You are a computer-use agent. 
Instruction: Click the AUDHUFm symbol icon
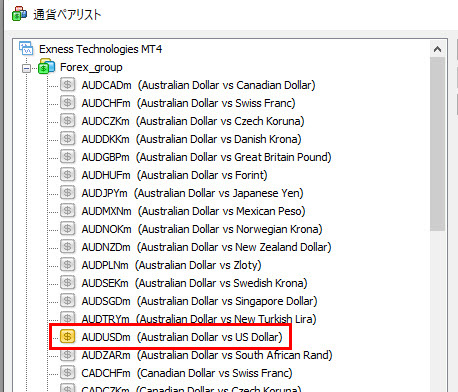click(x=67, y=175)
